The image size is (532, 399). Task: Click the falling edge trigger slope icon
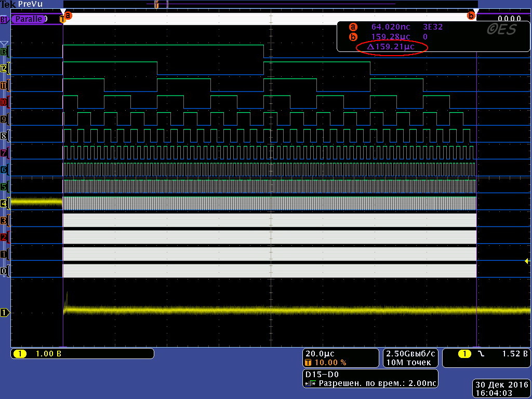tap(481, 354)
